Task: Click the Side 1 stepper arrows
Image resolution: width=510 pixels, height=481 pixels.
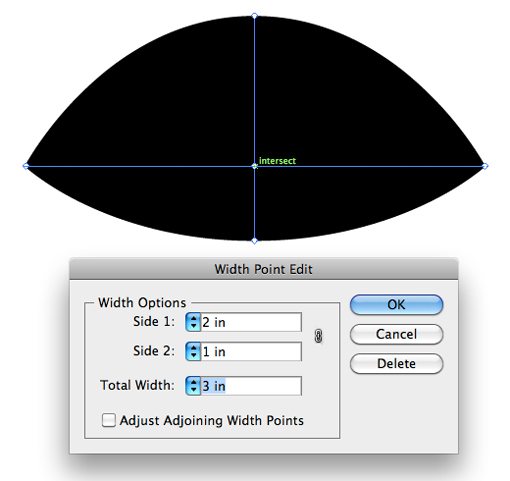Action: 193,322
